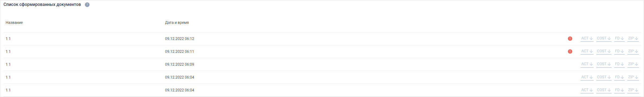This screenshot has height=97, width=644.
Task: Select the document row dated 09.12.2022 06:09
Action: coord(322,64)
